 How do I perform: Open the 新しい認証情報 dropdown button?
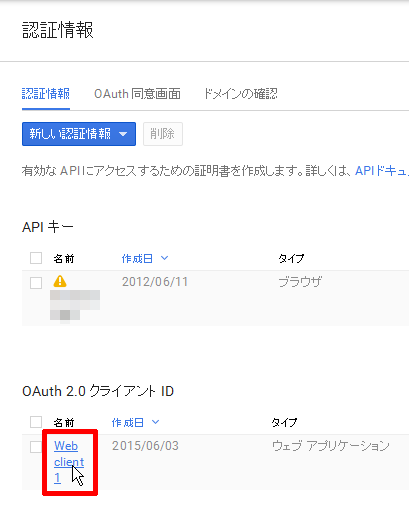[79, 134]
